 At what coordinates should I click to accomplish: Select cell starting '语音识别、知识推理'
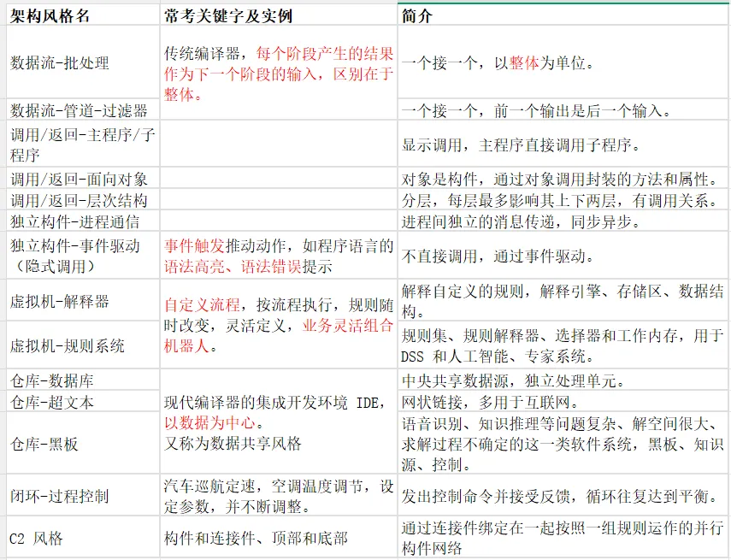pyautogui.click(x=563, y=443)
